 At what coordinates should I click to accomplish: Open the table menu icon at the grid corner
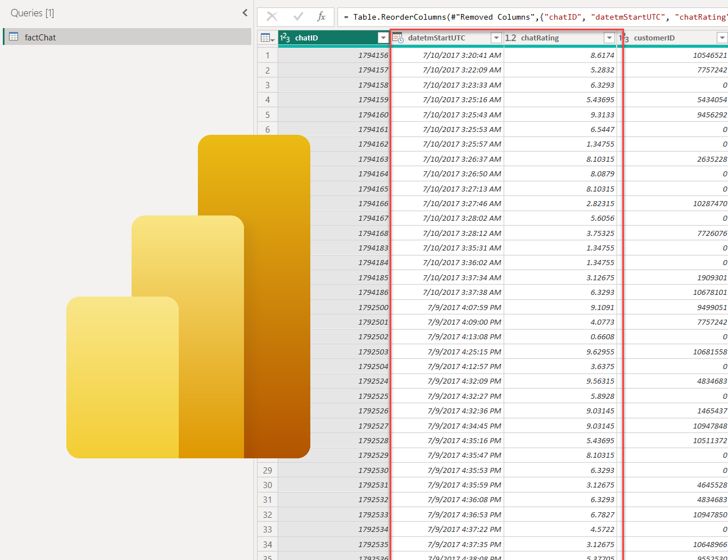click(x=267, y=38)
